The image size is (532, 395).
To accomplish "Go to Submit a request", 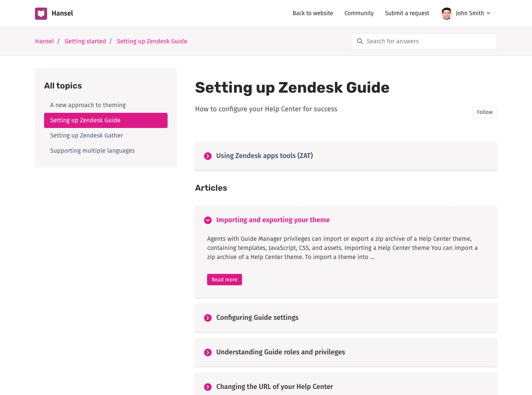I will 407,13.
